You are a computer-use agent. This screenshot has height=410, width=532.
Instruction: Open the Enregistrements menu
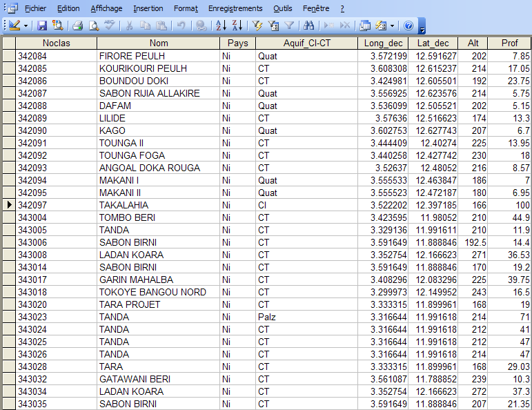point(235,8)
